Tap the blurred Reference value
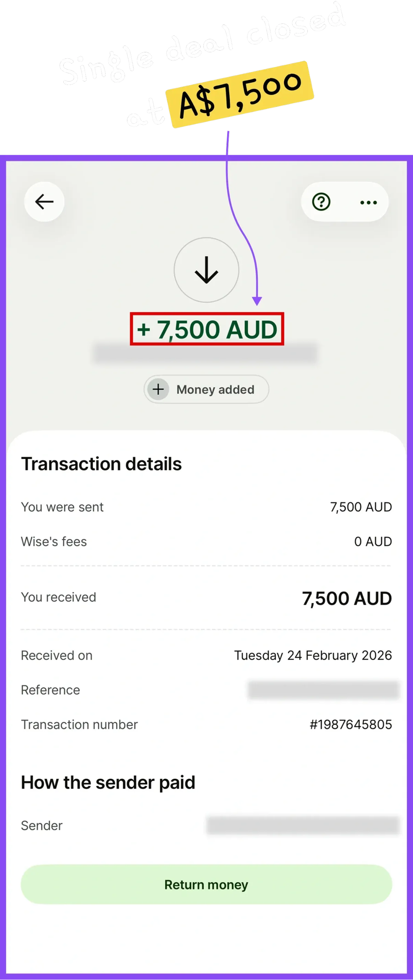 (323, 690)
